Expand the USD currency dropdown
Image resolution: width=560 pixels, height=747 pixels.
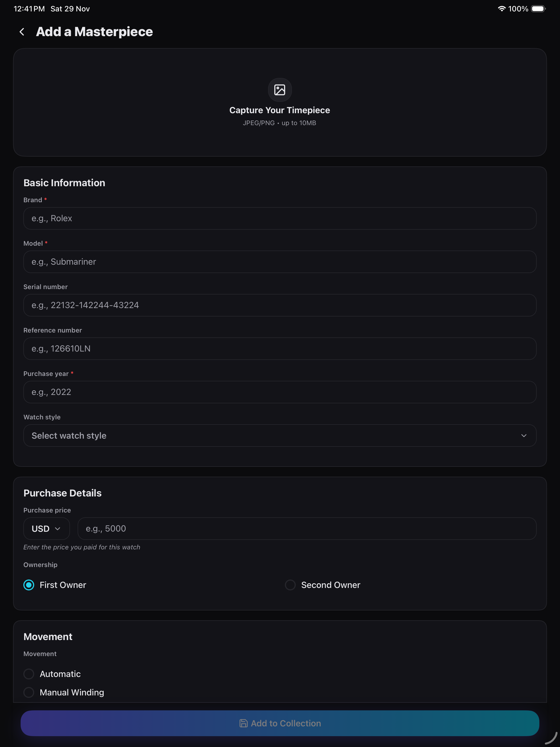(x=47, y=528)
